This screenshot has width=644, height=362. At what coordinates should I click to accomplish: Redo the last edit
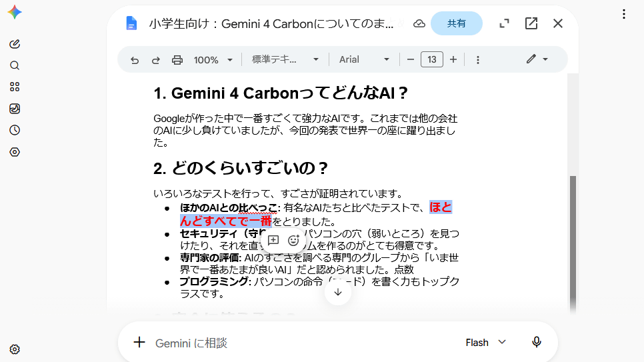[x=155, y=60]
